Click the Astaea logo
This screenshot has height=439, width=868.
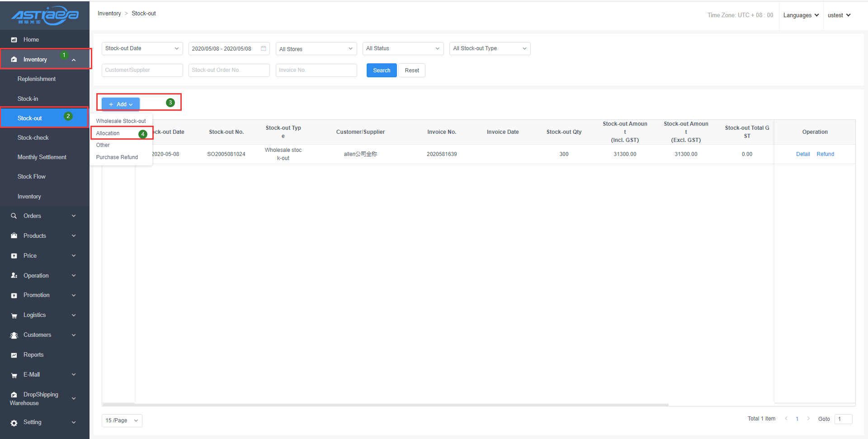pyautogui.click(x=45, y=16)
